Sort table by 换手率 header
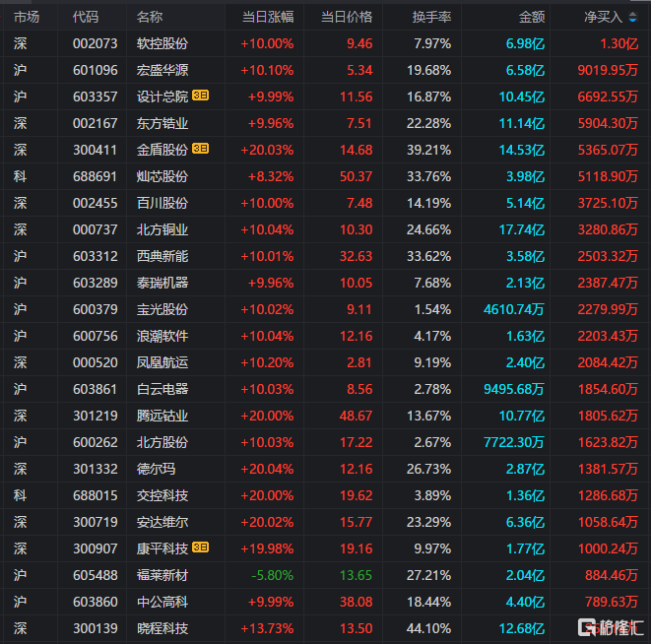651x644 pixels. click(431, 17)
